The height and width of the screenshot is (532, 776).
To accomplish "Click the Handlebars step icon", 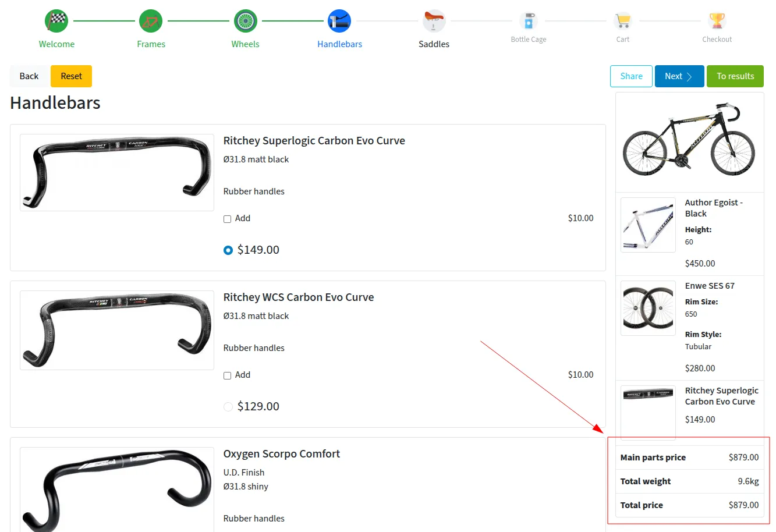I will click(339, 21).
